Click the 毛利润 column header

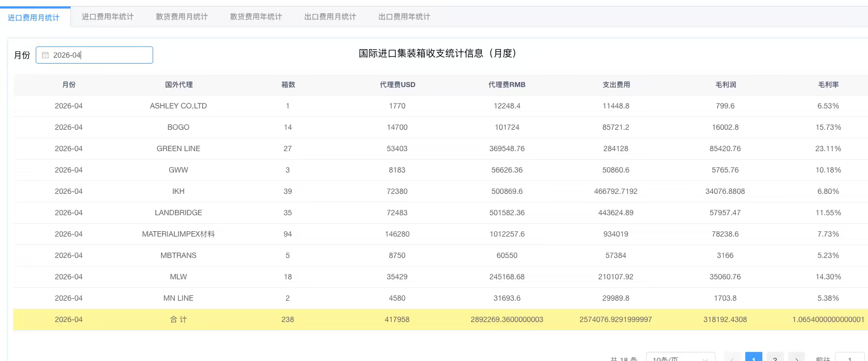pos(726,85)
